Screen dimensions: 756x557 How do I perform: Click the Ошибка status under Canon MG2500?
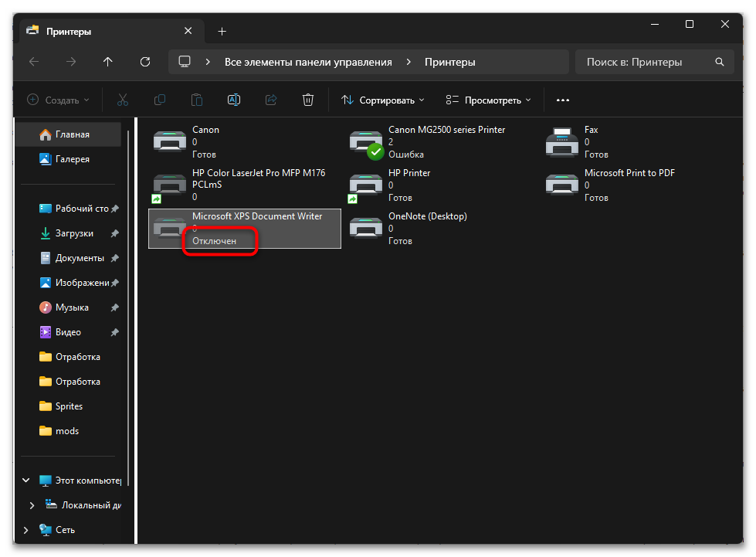406,155
